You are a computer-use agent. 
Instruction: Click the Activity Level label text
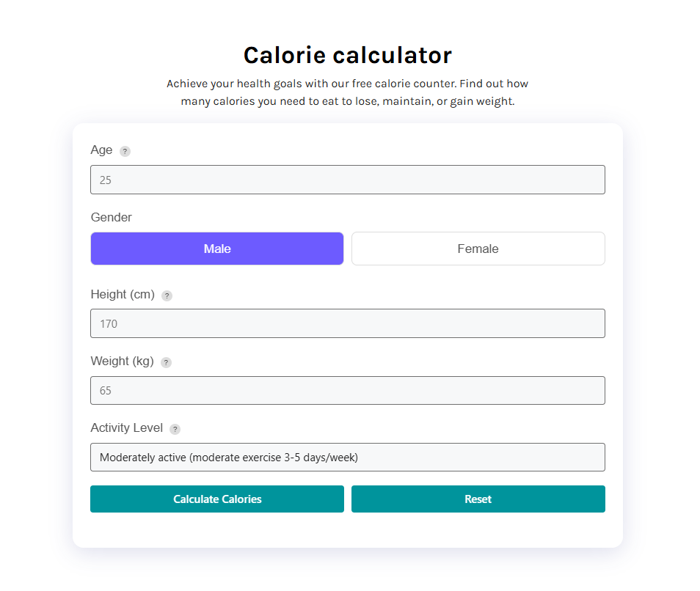click(126, 428)
